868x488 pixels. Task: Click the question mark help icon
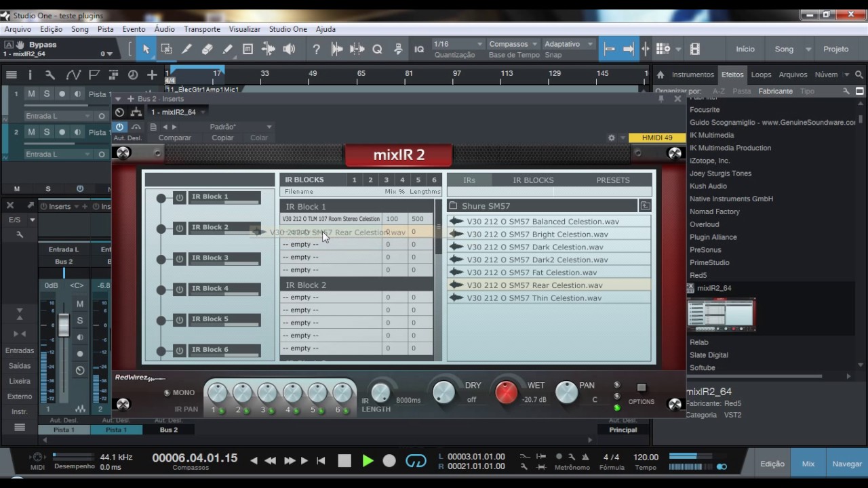tap(316, 49)
